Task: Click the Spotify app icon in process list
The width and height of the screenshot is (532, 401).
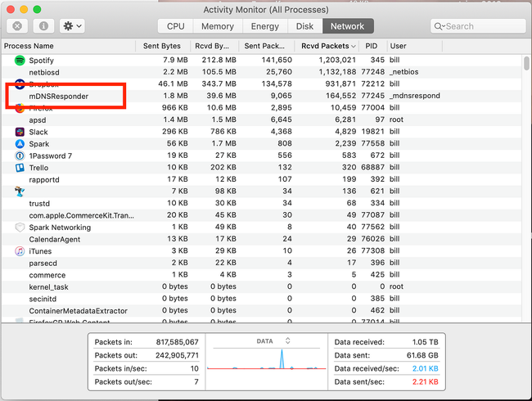Action: pos(20,61)
